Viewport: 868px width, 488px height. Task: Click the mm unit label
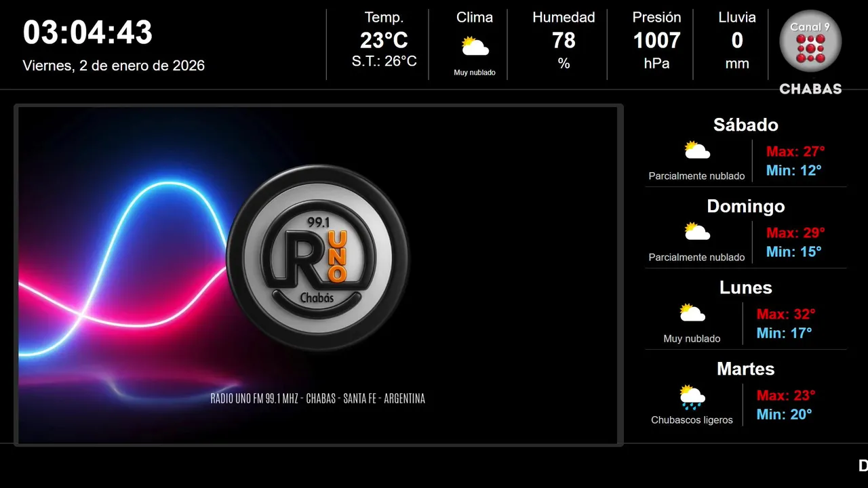pos(737,64)
